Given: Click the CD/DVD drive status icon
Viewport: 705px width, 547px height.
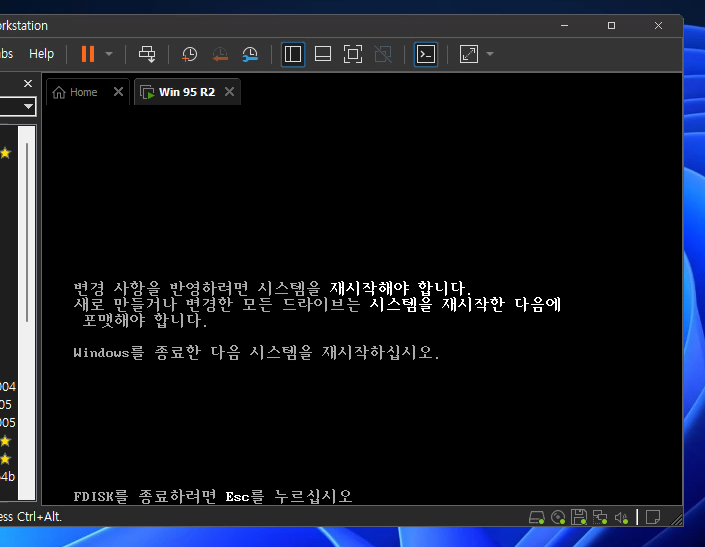Looking at the screenshot, I should coord(558,518).
